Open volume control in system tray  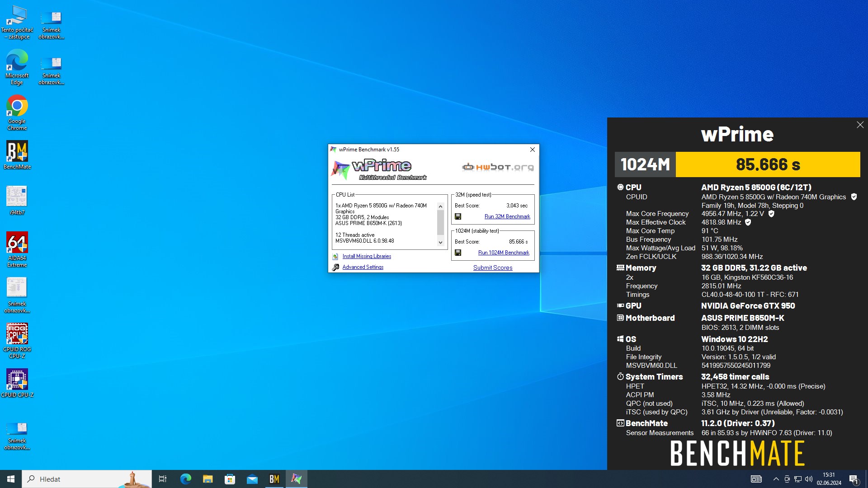809,479
